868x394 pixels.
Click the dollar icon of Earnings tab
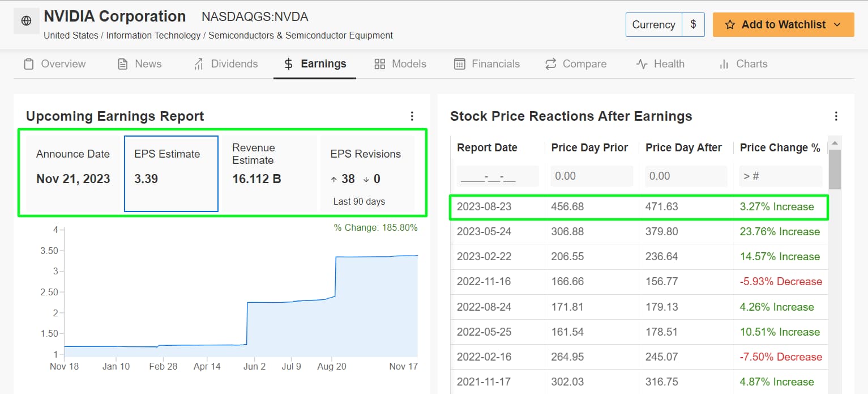click(289, 64)
